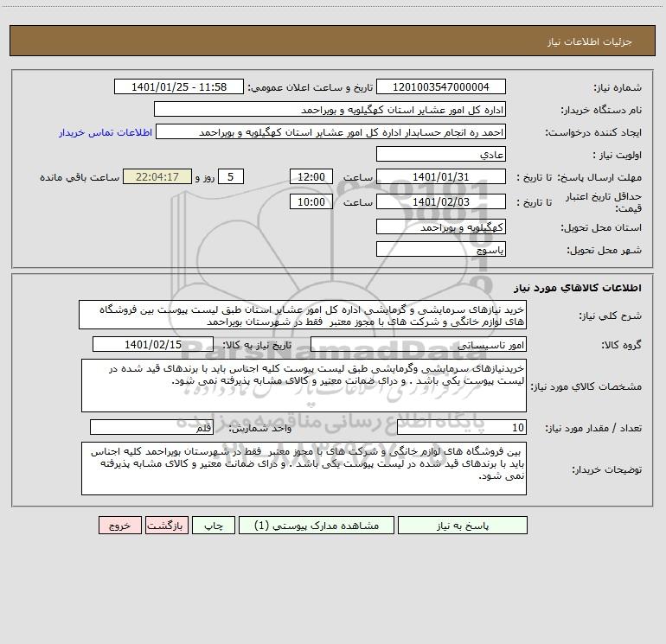The width and height of the screenshot is (666, 644).
Task: Click the حداقل تاریخ اعتبار قیمت label
Action: point(603,202)
